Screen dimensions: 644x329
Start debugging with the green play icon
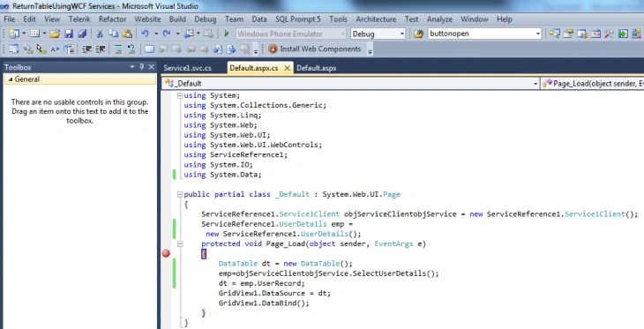point(227,34)
